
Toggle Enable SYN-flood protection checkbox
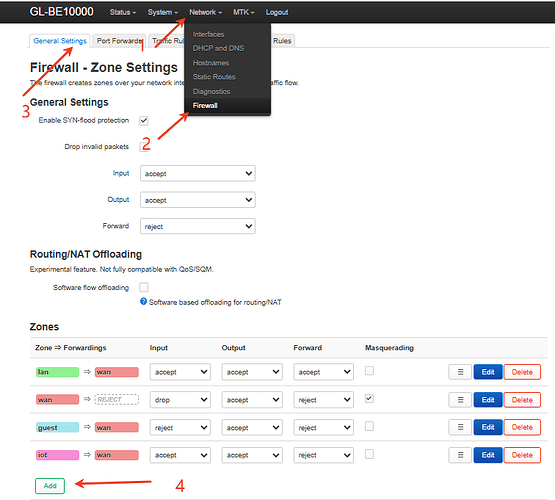[x=144, y=121]
